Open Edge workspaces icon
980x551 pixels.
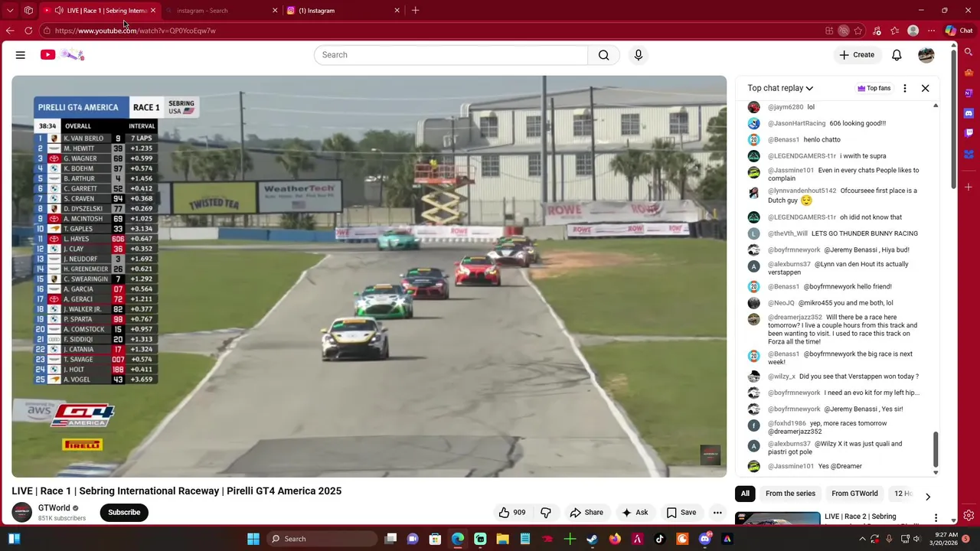coord(28,11)
